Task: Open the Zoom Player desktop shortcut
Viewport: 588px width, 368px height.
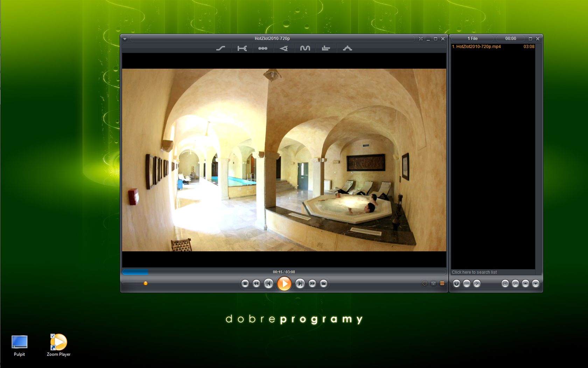Action: pos(58,345)
